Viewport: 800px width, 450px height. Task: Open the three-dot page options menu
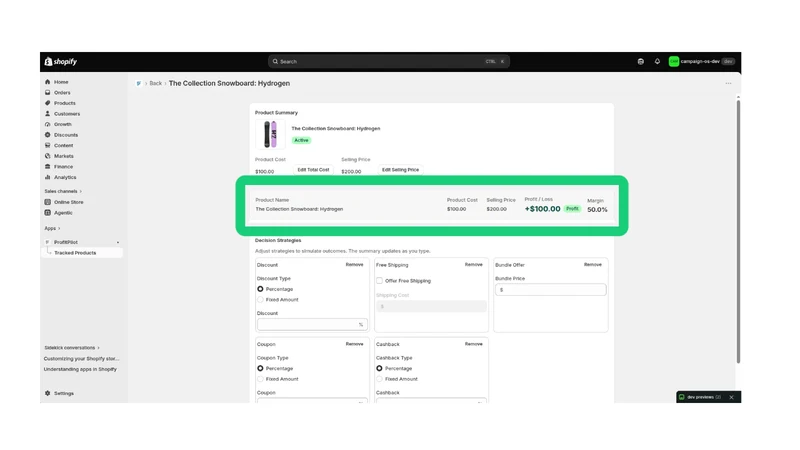728,83
